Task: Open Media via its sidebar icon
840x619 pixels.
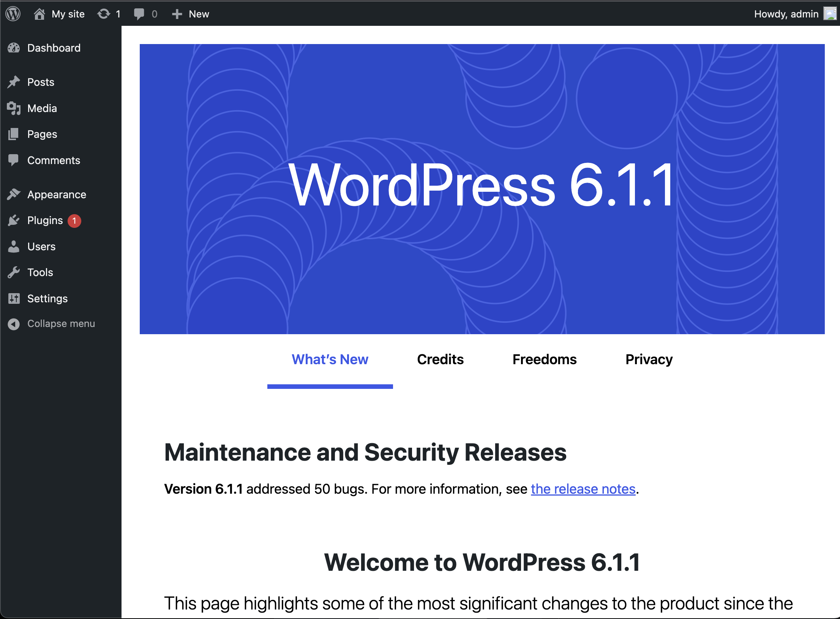Action: click(x=14, y=108)
